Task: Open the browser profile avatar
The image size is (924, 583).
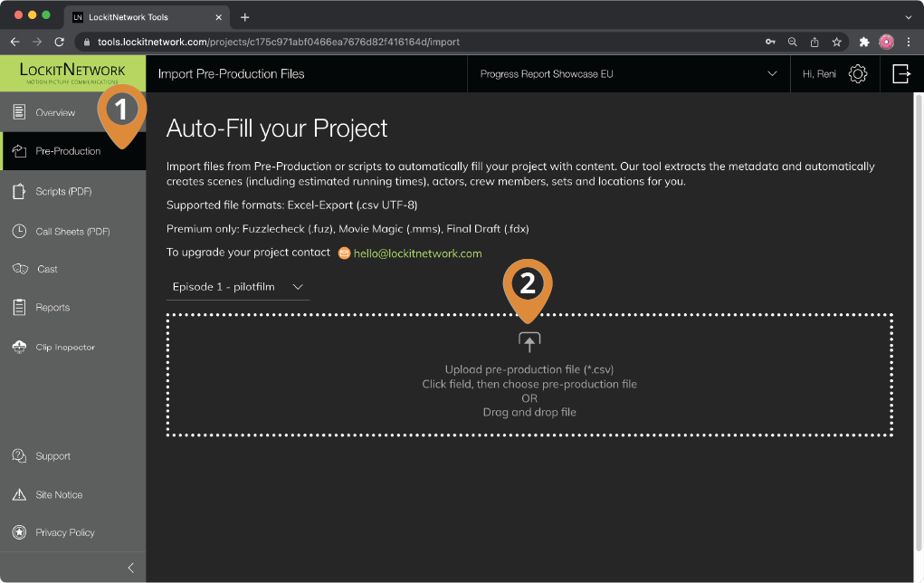Action: 886,42
